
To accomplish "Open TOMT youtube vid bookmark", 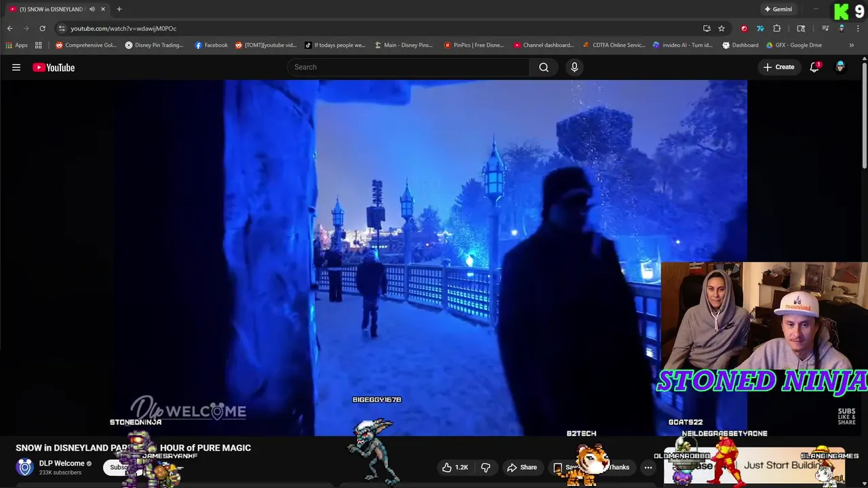I will (266, 45).
